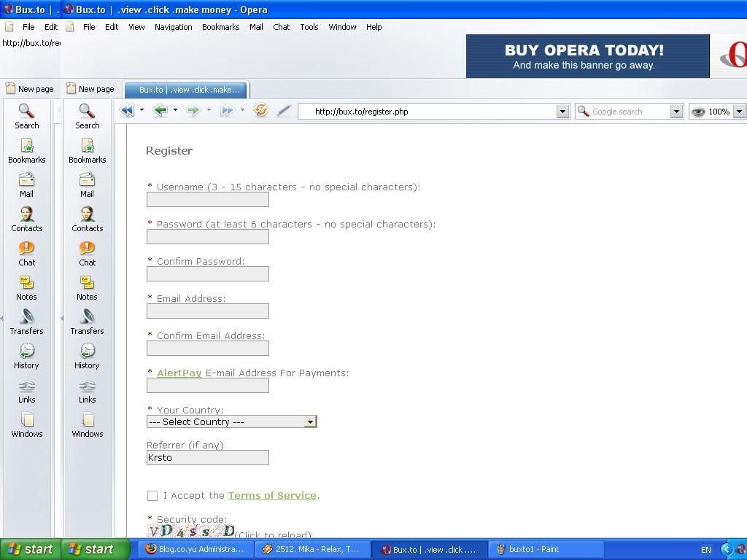The image size is (747, 560).
Task: Expand the address bar URL history dropdown
Action: pyautogui.click(x=562, y=112)
